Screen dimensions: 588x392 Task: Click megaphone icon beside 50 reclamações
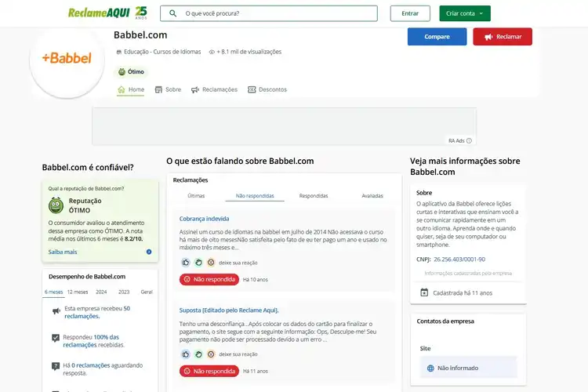[x=56, y=311]
